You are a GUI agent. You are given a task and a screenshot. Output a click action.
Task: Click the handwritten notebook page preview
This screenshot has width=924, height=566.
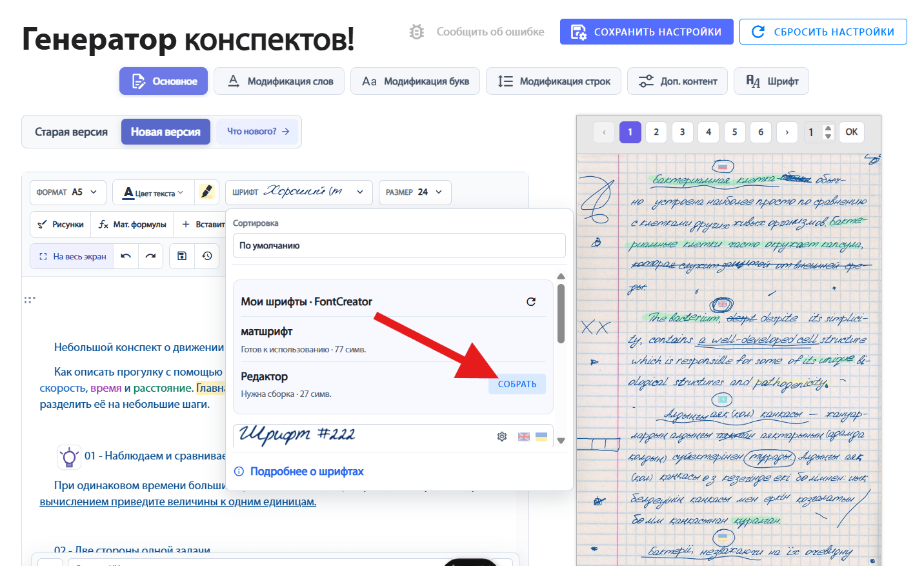click(728, 359)
